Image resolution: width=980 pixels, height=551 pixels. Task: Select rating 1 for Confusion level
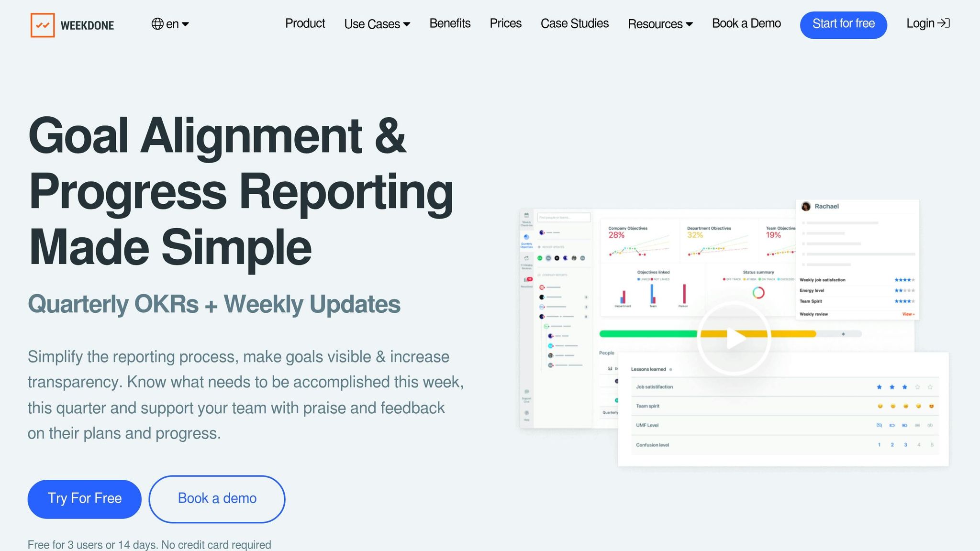[x=879, y=445]
